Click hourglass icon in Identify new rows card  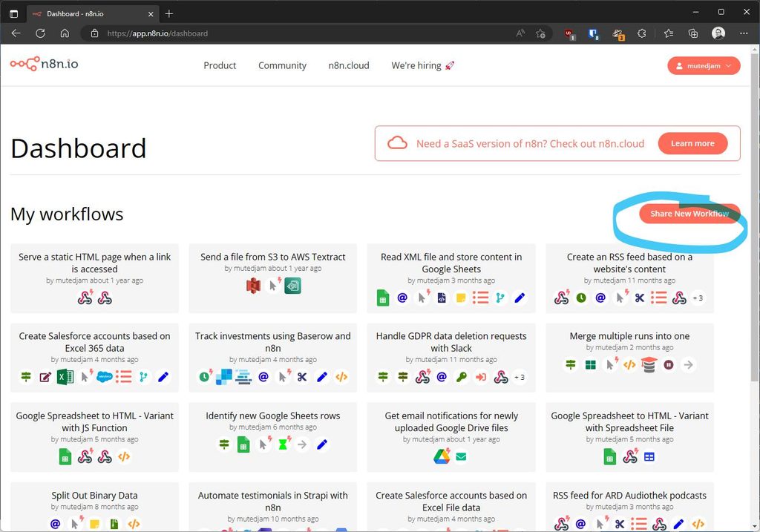283,444
